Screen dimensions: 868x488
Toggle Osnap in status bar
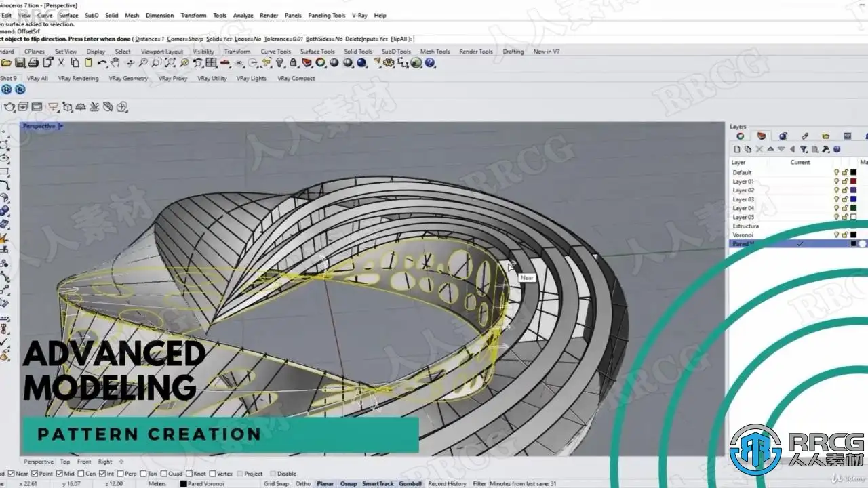pyautogui.click(x=349, y=483)
